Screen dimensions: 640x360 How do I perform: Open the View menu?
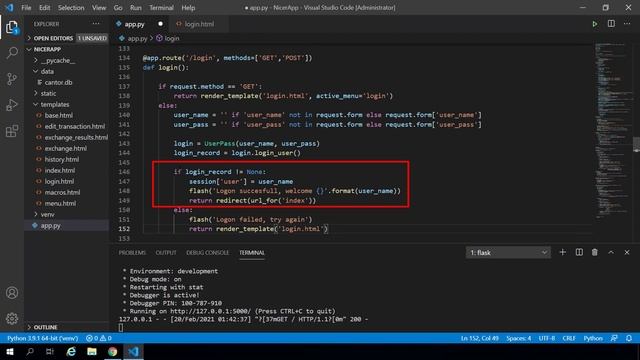pyautogui.click(x=99, y=7)
